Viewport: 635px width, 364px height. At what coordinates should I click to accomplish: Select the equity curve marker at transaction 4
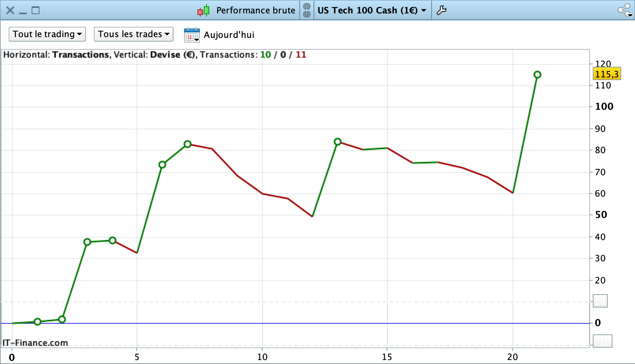113,240
